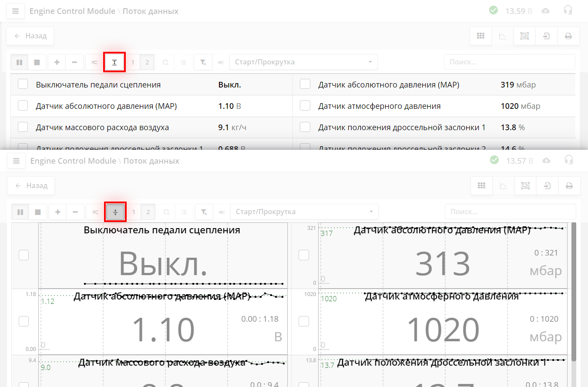Pause the data stream
Image resolution: width=588 pixels, height=387 pixels.
[19, 62]
